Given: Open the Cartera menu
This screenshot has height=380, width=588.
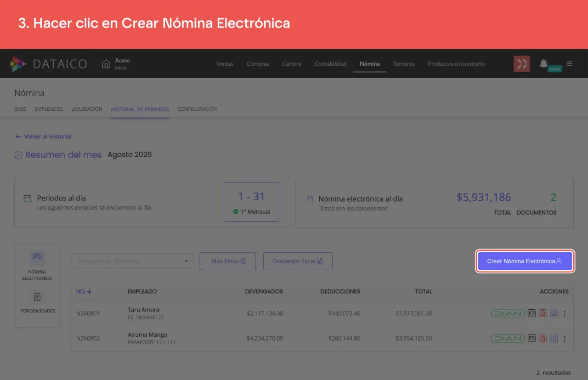Looking at the screenshot, I should (292, 64).
